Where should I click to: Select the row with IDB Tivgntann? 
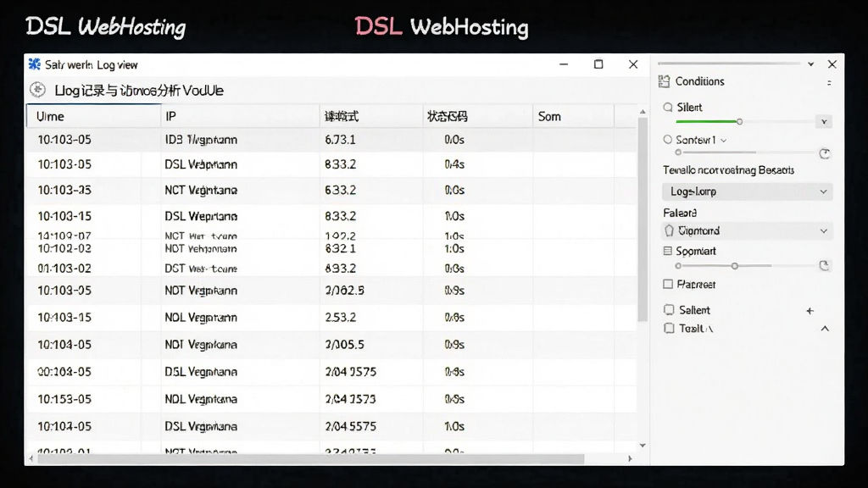click(x=331, y=140)
